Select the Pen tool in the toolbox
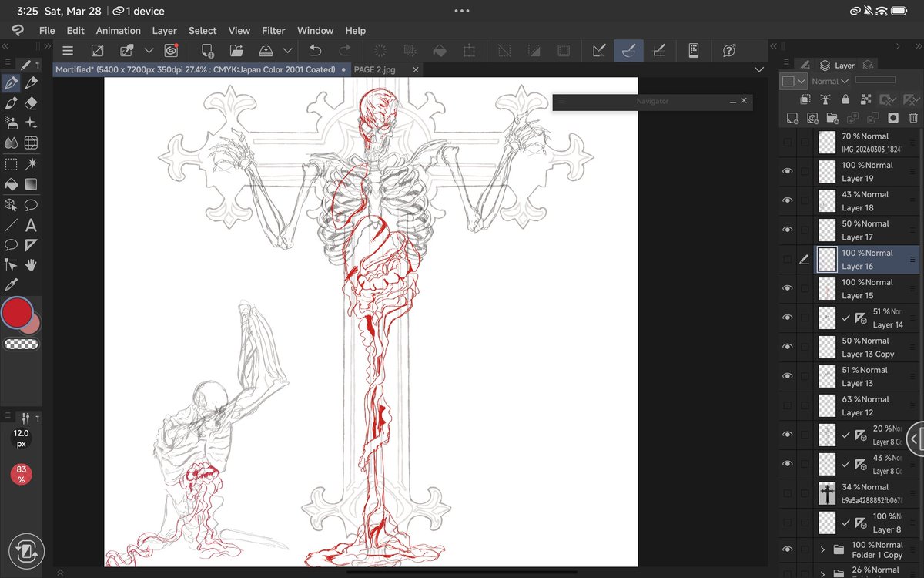This screenshot has height=578, width=924. (11, 82)
